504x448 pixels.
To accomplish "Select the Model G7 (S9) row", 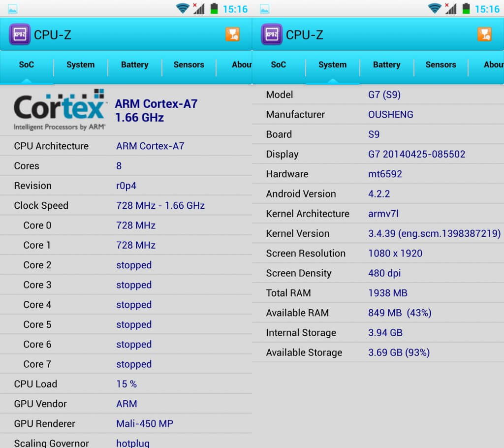I will (x=378, y=95).
